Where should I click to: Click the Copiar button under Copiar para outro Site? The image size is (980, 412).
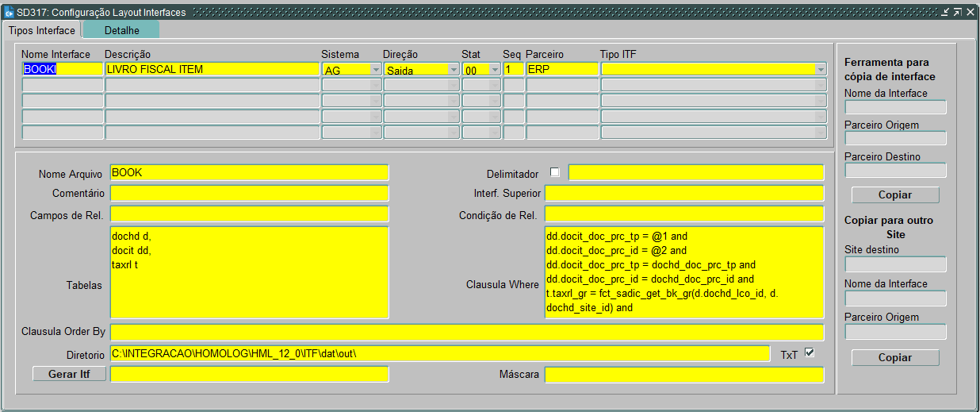[895, 357]
